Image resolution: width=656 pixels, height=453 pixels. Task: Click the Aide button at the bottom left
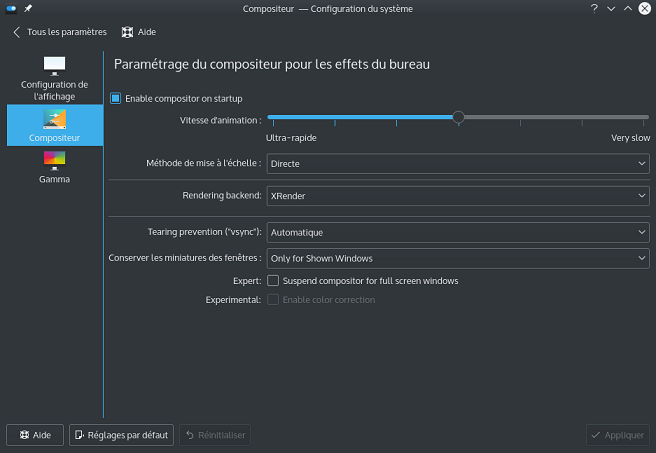(x=35, y=435)
